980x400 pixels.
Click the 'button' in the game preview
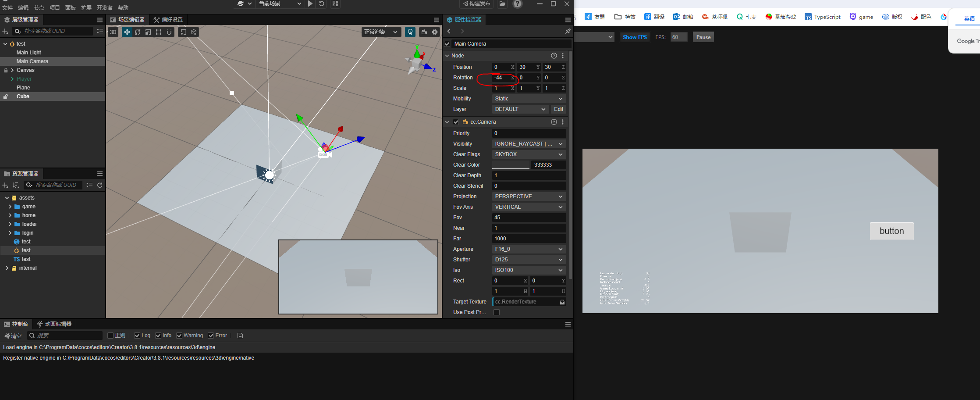(892, 231)
